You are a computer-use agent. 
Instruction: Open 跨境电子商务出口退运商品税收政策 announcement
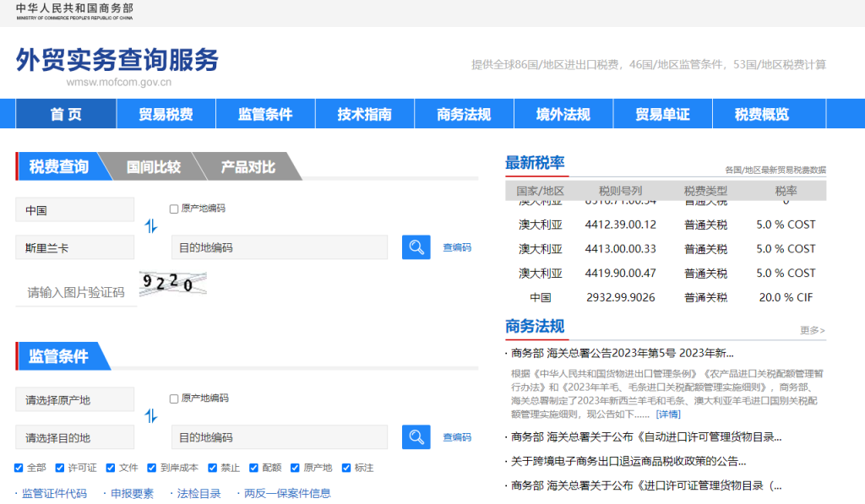628,461
